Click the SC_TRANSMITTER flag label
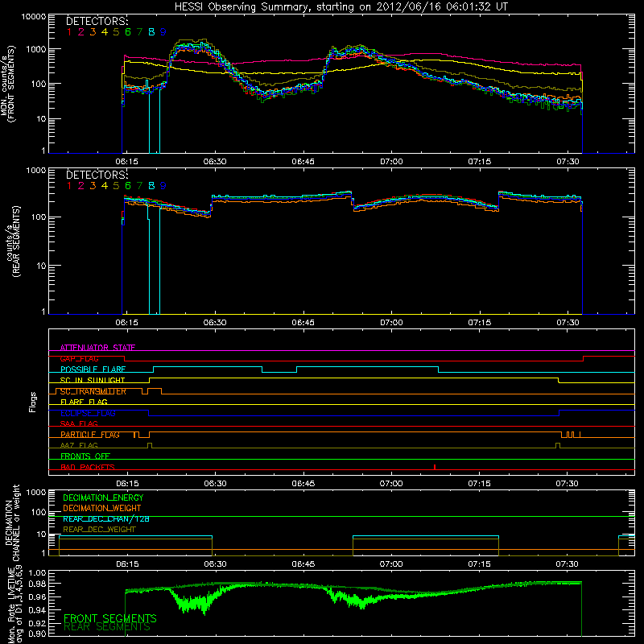 tap(93, 391)
